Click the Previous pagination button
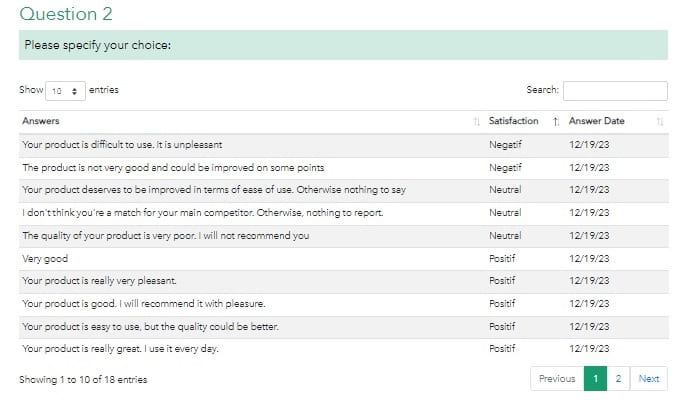The width and height of the screenshot is (685, 410). click(557, 379)
